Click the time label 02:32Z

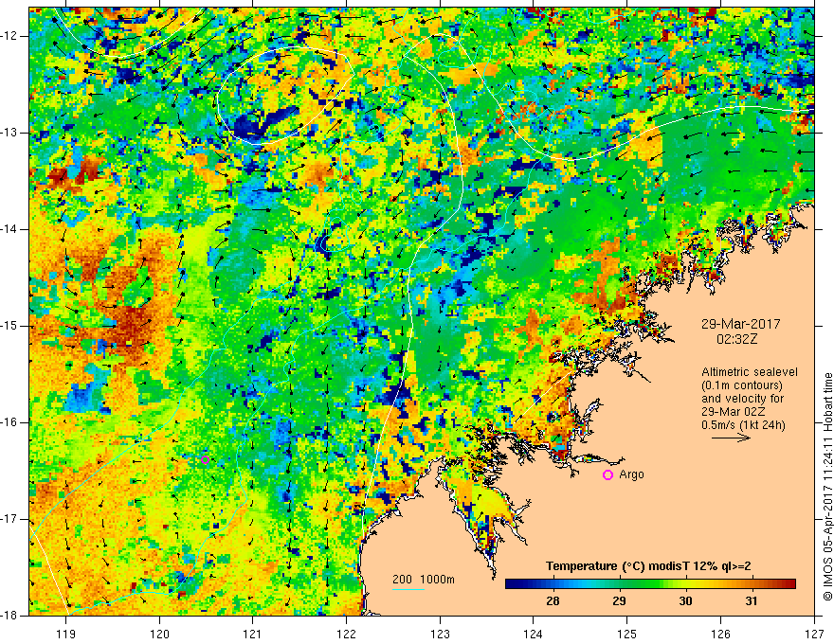pos(736,339)
